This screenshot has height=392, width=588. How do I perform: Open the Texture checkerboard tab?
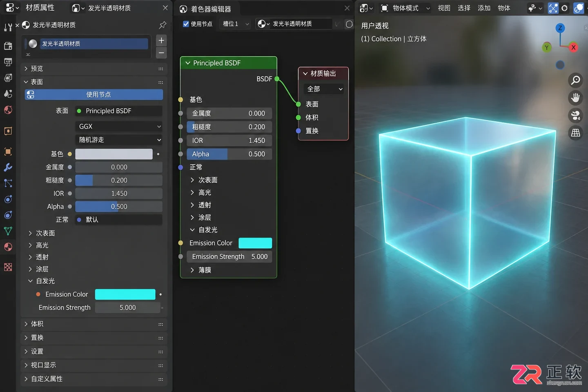(8, 267)
